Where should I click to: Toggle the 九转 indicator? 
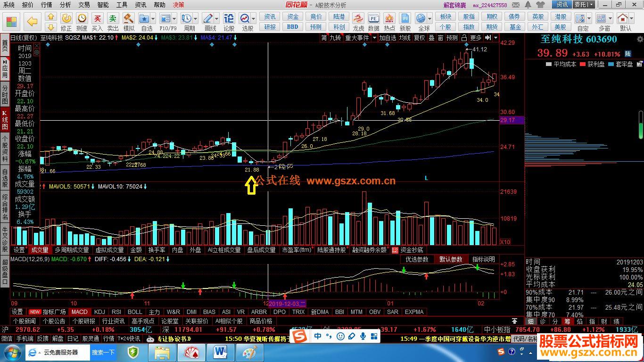[x=335, y=38]
